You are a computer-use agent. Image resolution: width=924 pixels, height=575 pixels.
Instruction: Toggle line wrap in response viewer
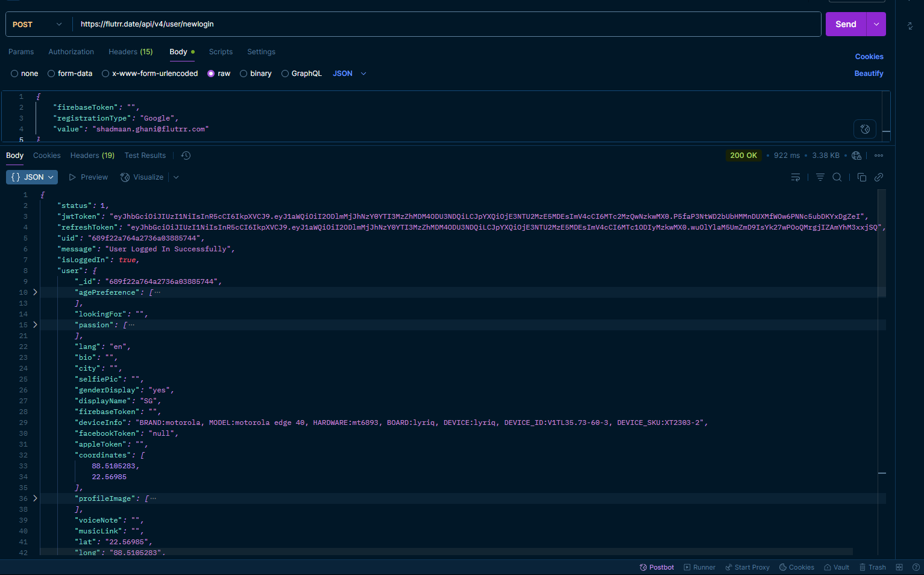coord(796,177)
